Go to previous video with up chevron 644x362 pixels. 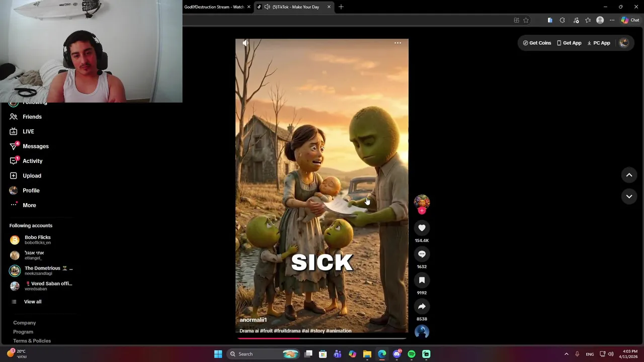pos(629,175)
